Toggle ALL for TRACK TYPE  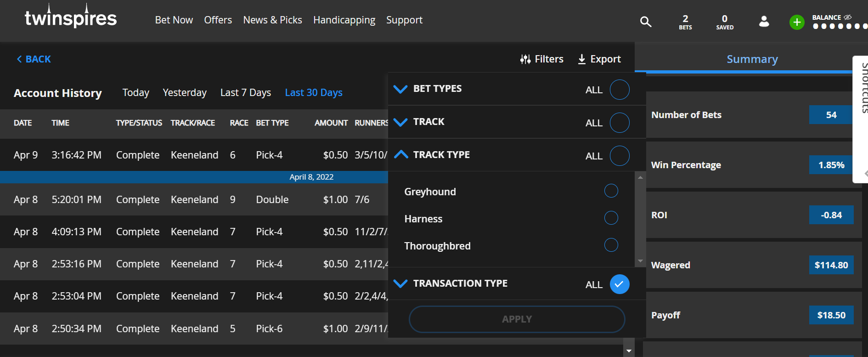pos(620,156)
